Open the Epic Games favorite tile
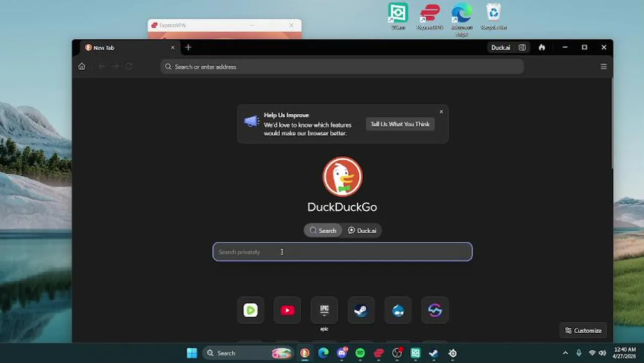The height and width of the screenshot is (363, 644). 324,310
